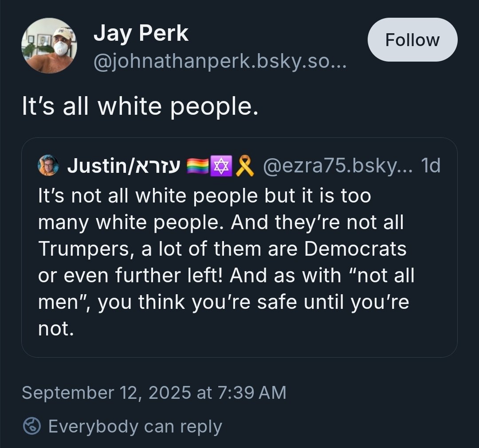Viewport: 479px width, 448px height.
Task: Click the "1d" quoted post timestamp
Action: (430, 166)
